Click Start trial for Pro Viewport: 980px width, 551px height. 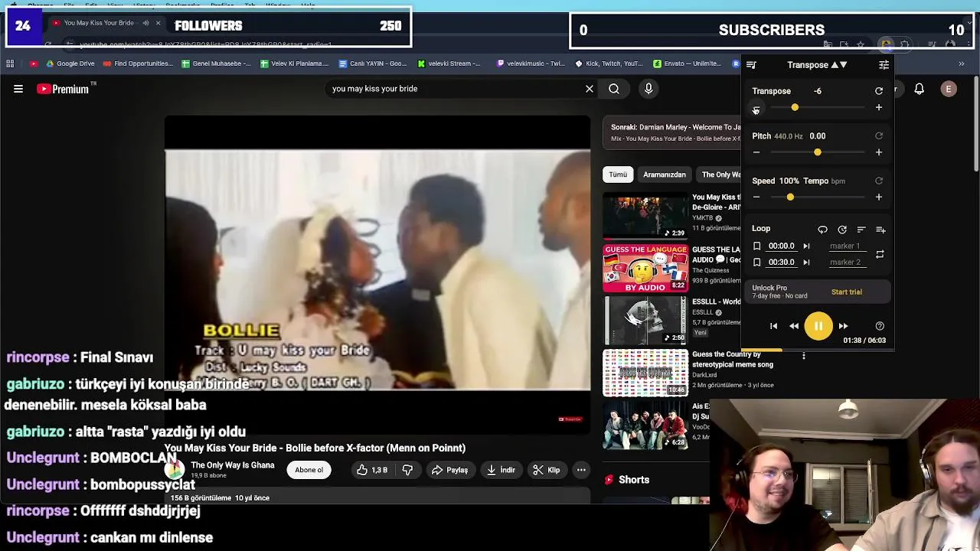click(x=847, y=292)
